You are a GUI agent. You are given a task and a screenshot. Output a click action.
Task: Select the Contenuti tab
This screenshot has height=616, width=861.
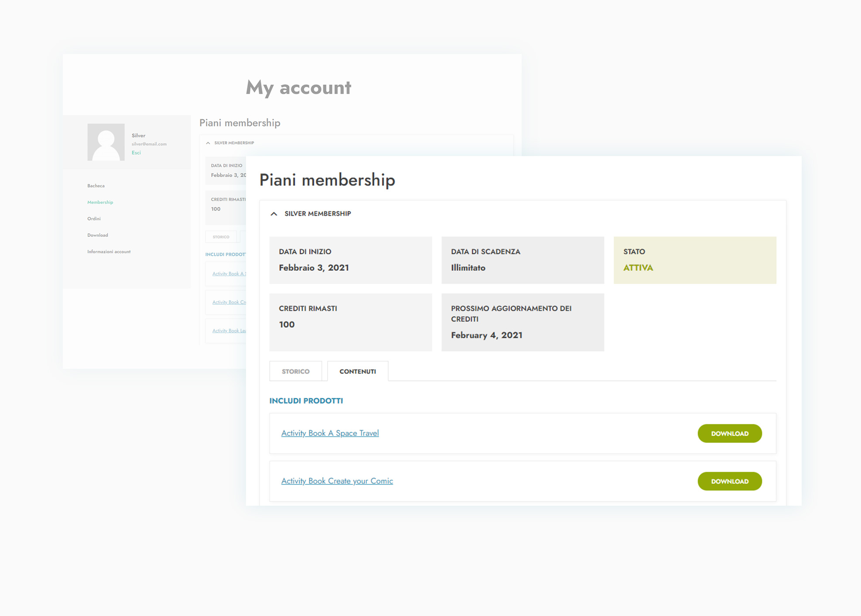[358, 371]
